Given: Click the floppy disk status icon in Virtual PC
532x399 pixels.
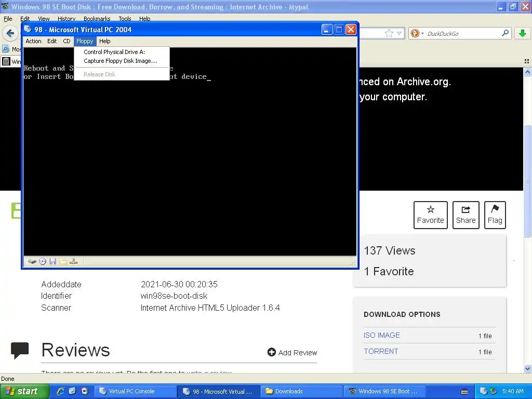Looking at the screenshot, I should (x=52, y=261).
